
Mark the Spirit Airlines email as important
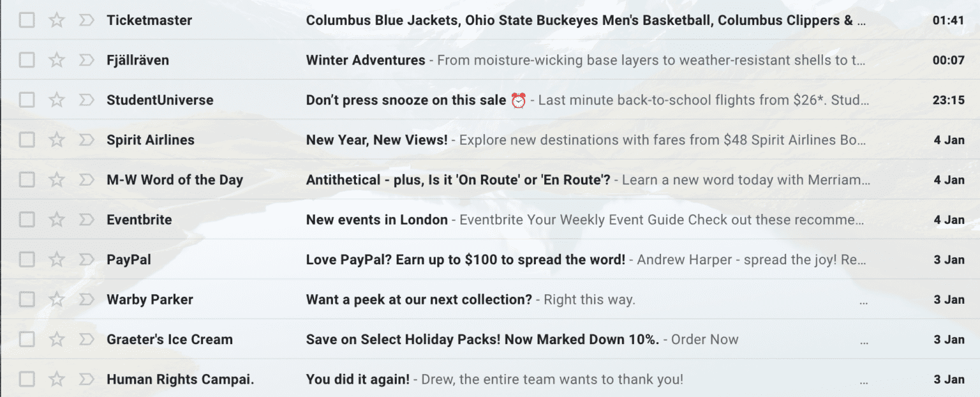(87, 139)
